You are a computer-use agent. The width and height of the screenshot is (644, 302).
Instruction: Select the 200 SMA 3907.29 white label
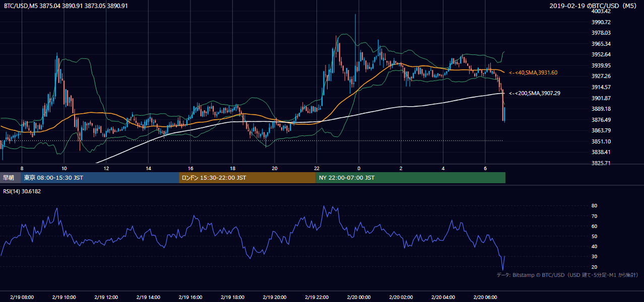pyautogui.click(x=534, y=93)
